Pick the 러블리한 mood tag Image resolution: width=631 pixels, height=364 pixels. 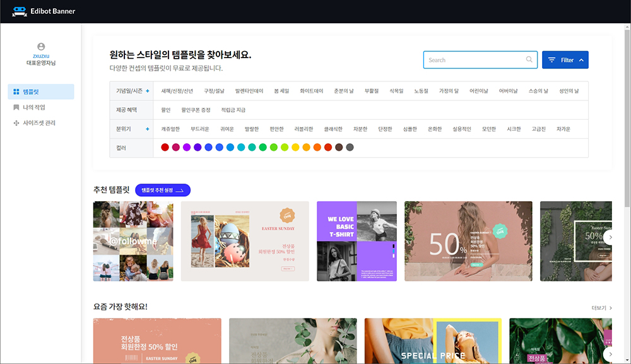[x=304, y=129]
